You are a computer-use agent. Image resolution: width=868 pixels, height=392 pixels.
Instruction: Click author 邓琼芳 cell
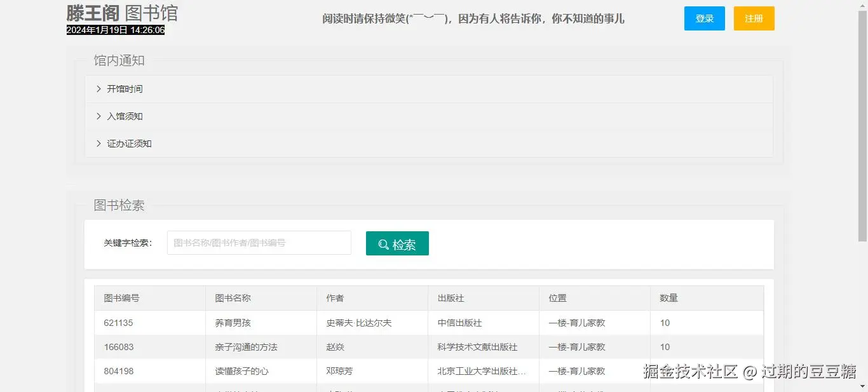(372, 371)
